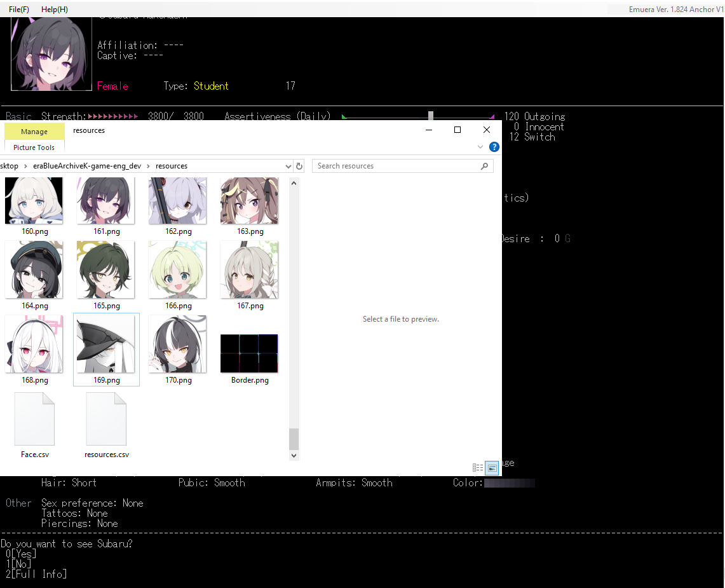This screenshot has height=588, width=725.
Task: Open the Explorer help icon
Action: click(494, 147)
